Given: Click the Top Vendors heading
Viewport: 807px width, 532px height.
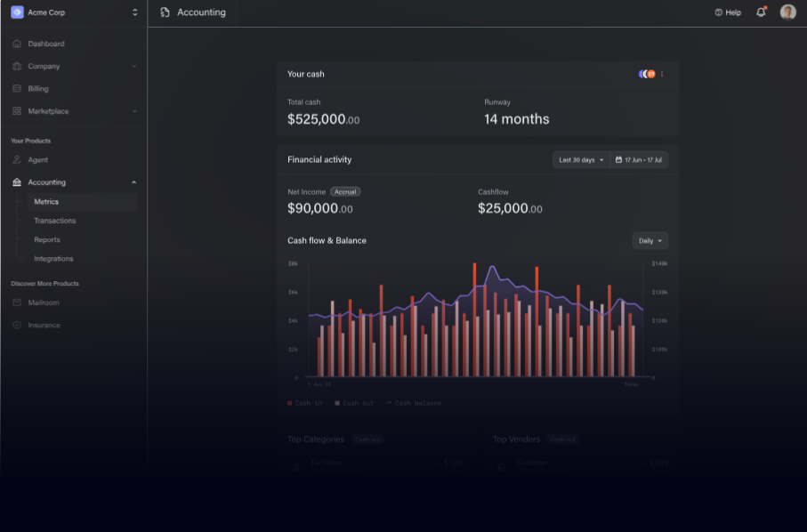Looking at the screenshot, I should [x=516, y=439].
